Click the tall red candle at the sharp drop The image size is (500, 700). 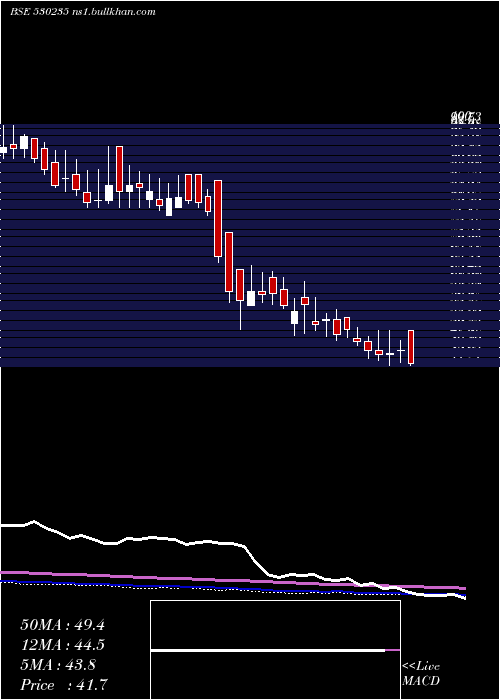pyautogui.click(x=218, y=219)
